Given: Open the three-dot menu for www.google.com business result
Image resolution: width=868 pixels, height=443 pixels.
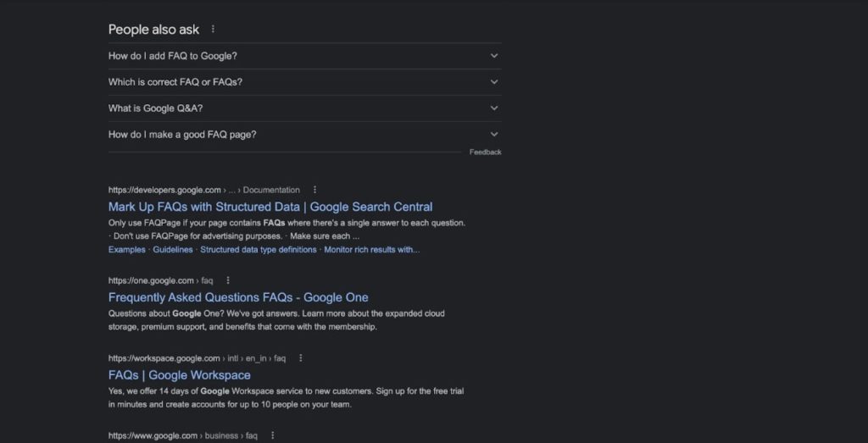Looking at the screenshot, I should tap(272, 435).
